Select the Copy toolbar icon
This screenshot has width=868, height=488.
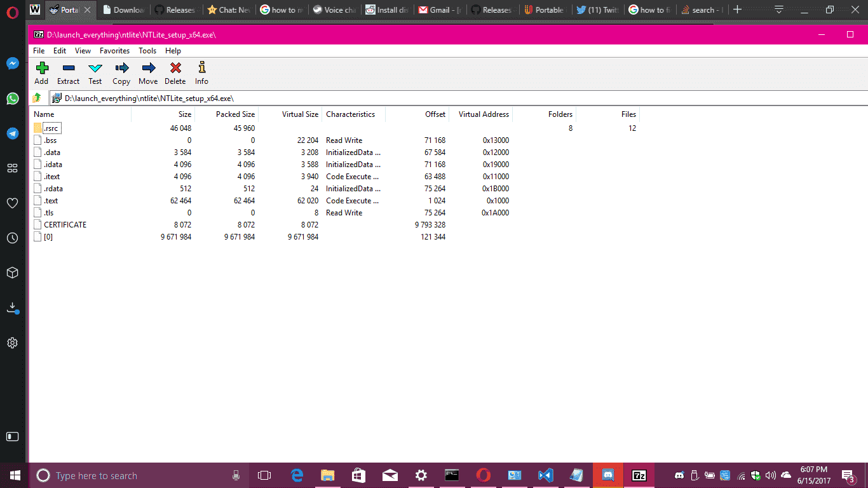[121, 68]
